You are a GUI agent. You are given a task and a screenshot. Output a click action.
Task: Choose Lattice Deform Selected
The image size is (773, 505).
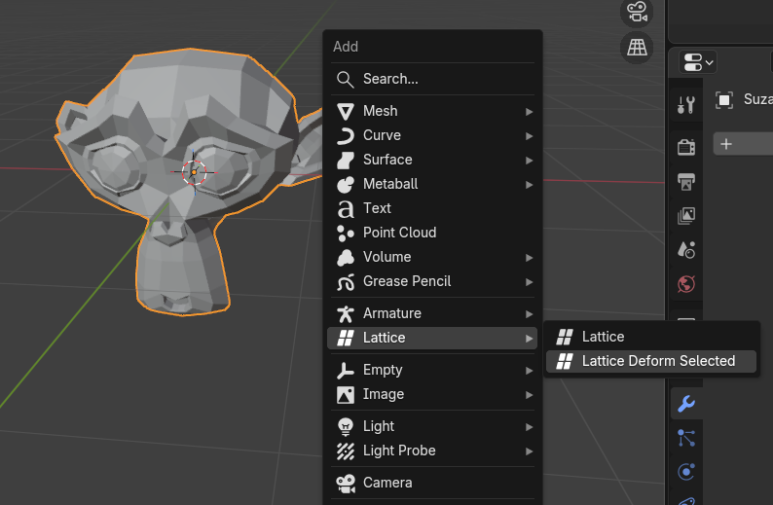(651, 361)
